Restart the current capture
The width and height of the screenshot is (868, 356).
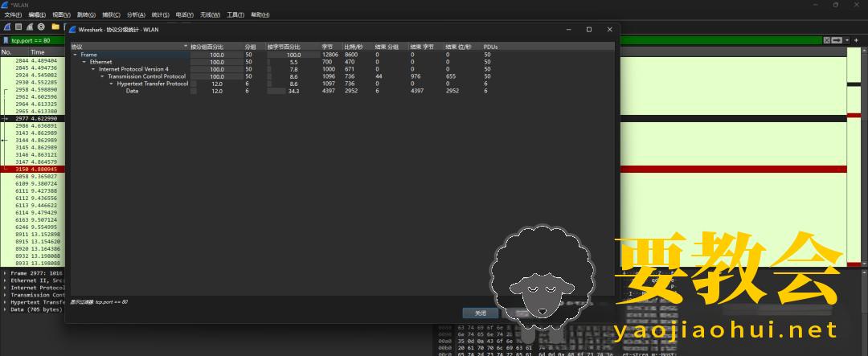click(x=30, y=27)
